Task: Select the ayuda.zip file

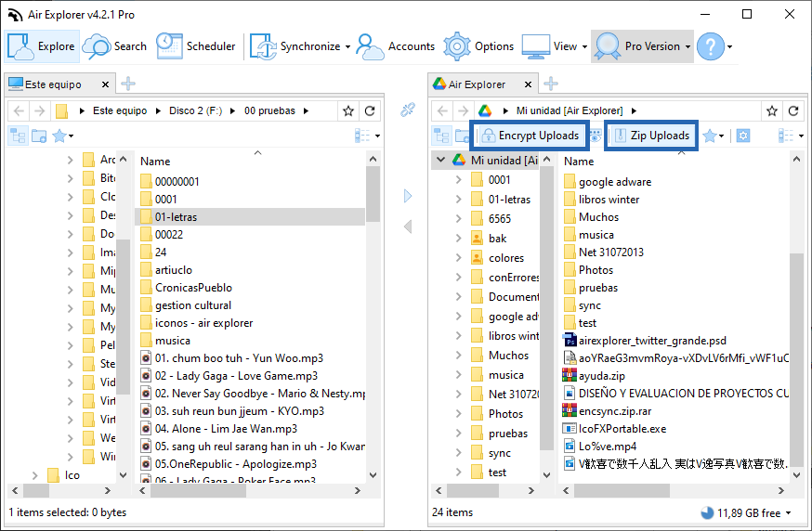Action: pyautogui.click(x=594, y=376)
